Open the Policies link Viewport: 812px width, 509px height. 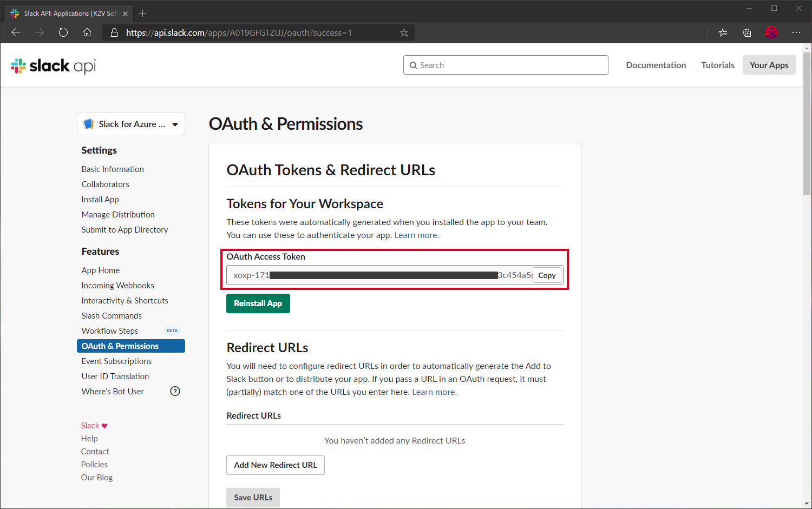pyautogui.click(x=94, y=465)
